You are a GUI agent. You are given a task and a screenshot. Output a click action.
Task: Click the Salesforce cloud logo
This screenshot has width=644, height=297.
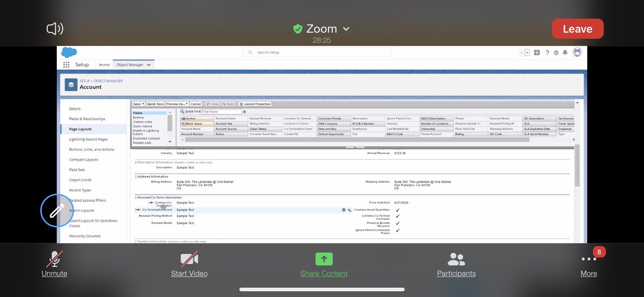(x=69, y=53)
